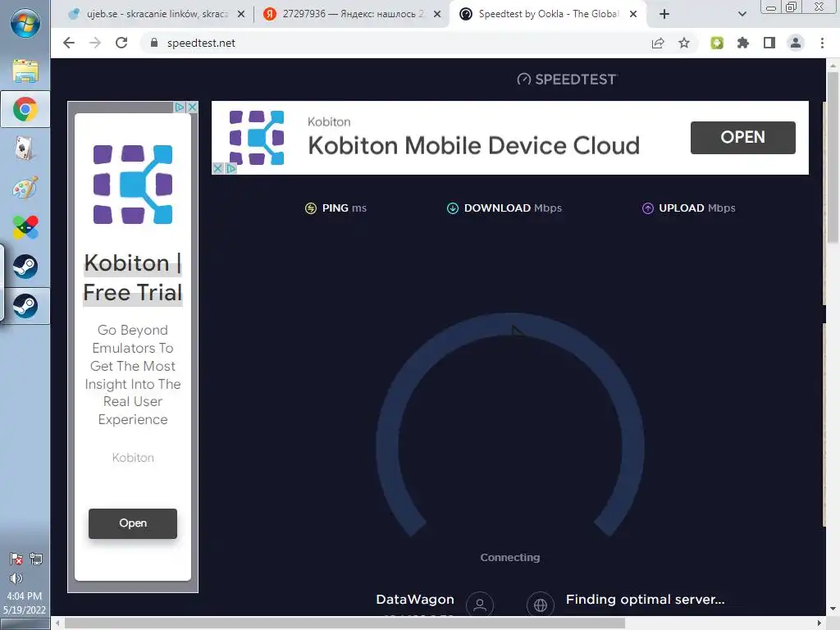Click the DOWNLOAD arrow icon
Image resolution: width=840 pixels, height=630 pixels.
(x=453, y=208)
